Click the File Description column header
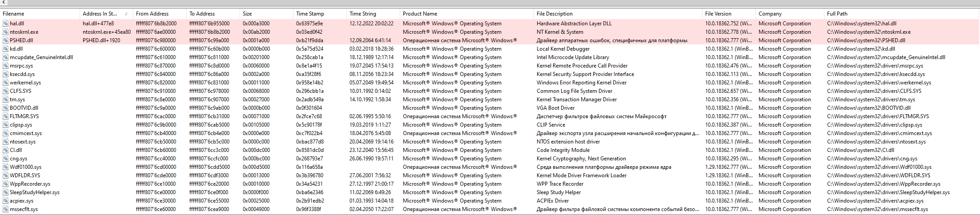 [x=554, y=14]
